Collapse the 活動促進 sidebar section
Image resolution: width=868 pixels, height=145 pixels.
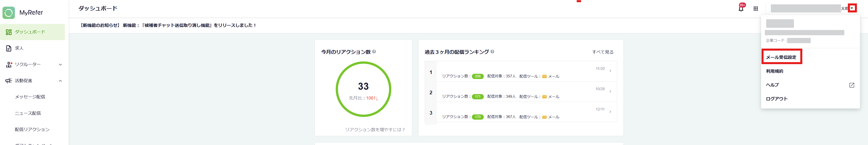pyautogui.click(x=60, y=81)
